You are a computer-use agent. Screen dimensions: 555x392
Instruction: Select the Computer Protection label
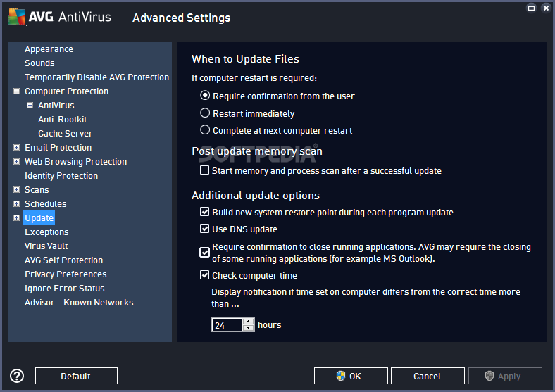point(66,91)
